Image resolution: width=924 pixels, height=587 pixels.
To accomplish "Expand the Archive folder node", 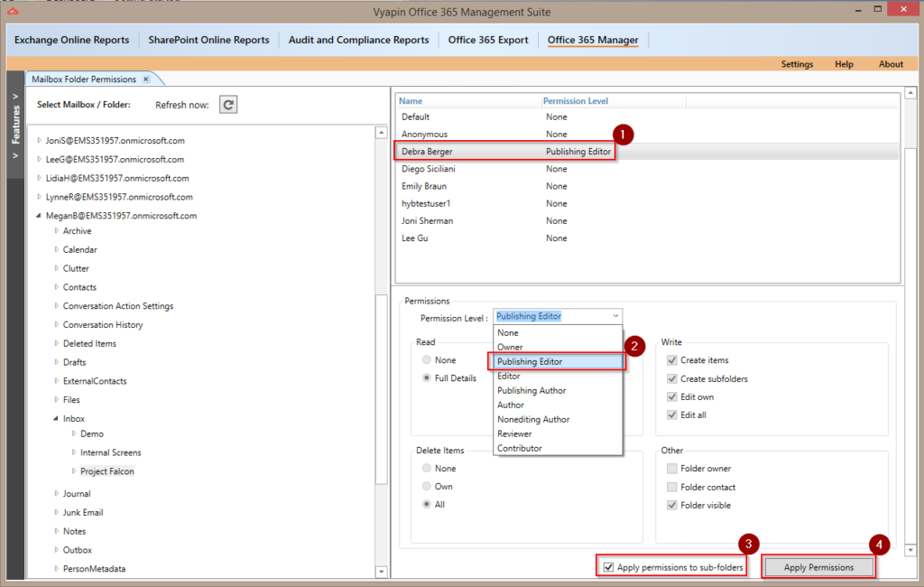I will coord(57,230).
